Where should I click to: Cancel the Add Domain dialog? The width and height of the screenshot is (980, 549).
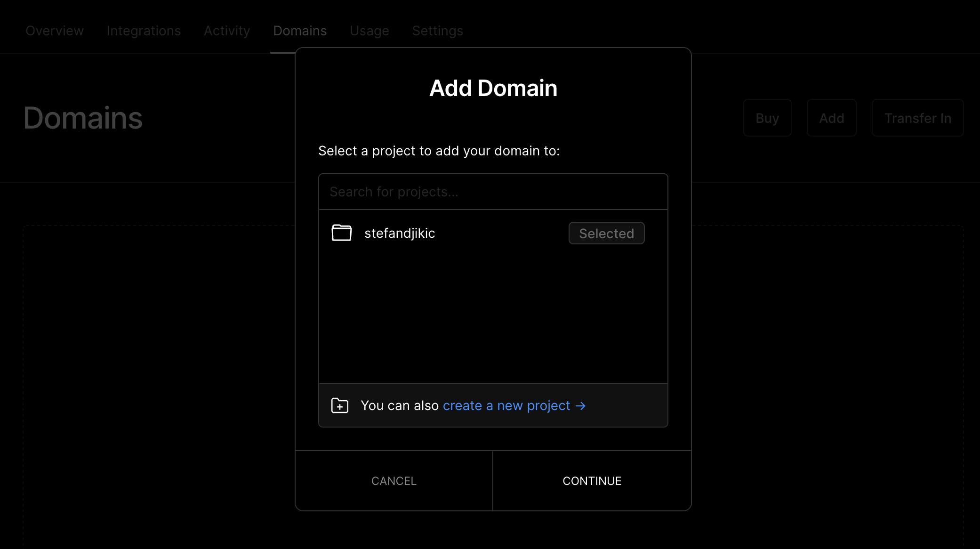click(x=394, y=481)
